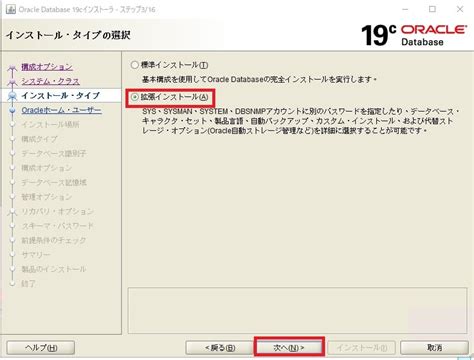
Task: Open the 構成オプション step link
Action: pos(47,67)
